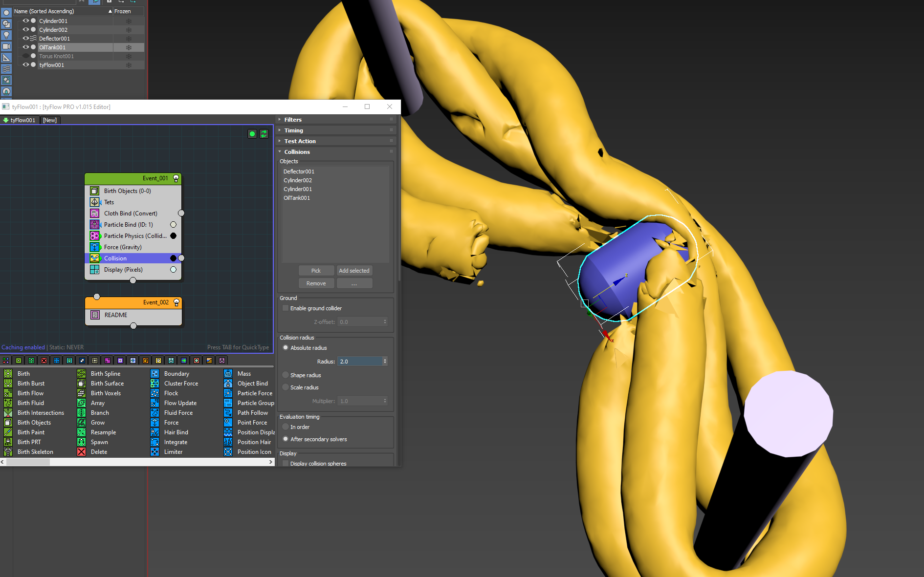924x577 pixels.
Task: Click the Collision operator icon in Event_001
Action: pyautogui.click(x=94, y=258)
